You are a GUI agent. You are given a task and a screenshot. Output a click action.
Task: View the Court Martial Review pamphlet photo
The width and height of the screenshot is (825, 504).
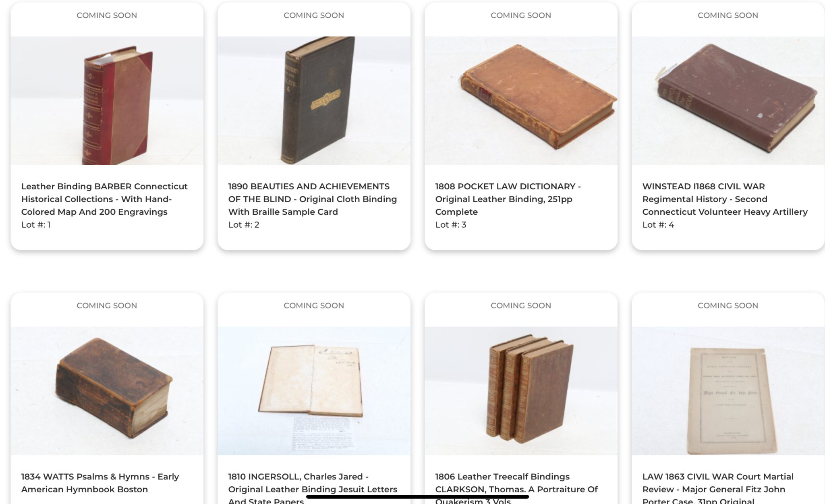(x=728, y=391)
